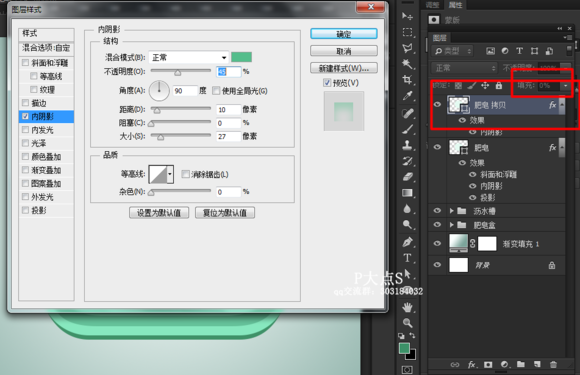580x375 pixels.
Task: Expand the 汤水槽 group
Action: point(452,211)
